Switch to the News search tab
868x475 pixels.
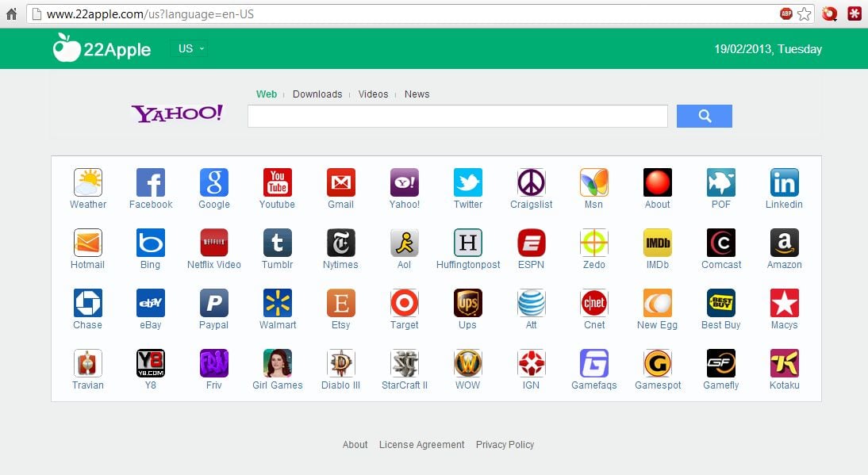[x=417, y=94]
